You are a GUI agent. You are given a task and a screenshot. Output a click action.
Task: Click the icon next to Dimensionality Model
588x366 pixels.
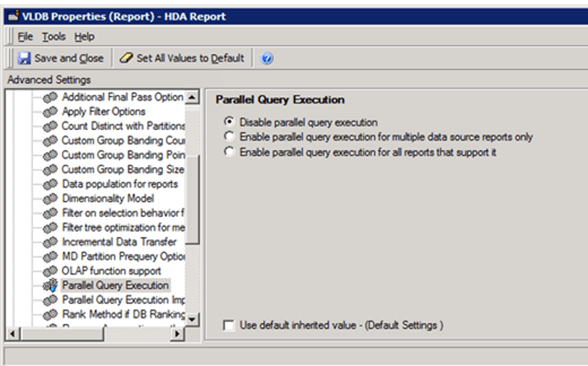point(51,199)
